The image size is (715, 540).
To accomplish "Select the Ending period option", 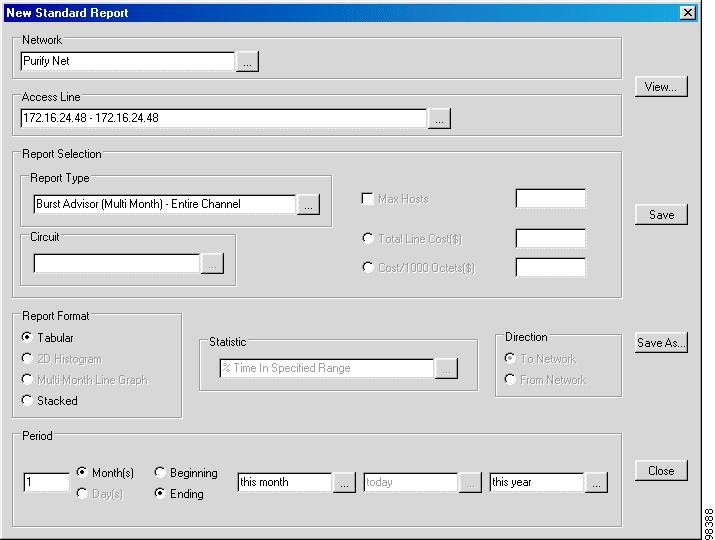I will pos(160,493).
